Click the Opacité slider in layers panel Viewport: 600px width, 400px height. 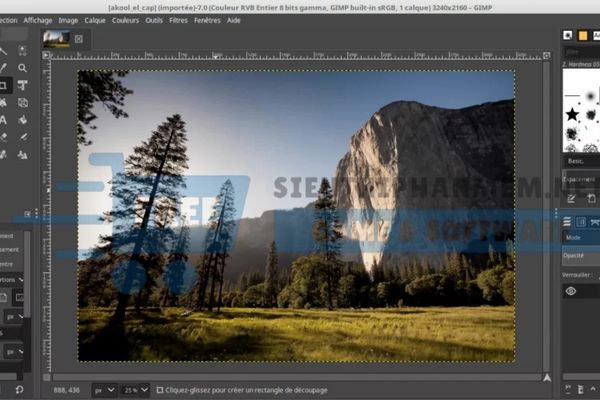coord(580,256)
